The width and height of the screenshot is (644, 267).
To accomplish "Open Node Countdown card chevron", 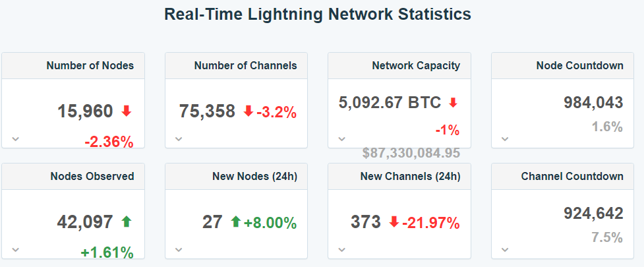I will click(505, 139).
